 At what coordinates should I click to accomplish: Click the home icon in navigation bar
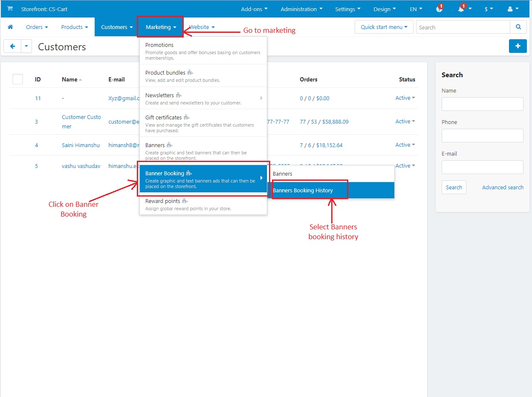click(10, 27)
